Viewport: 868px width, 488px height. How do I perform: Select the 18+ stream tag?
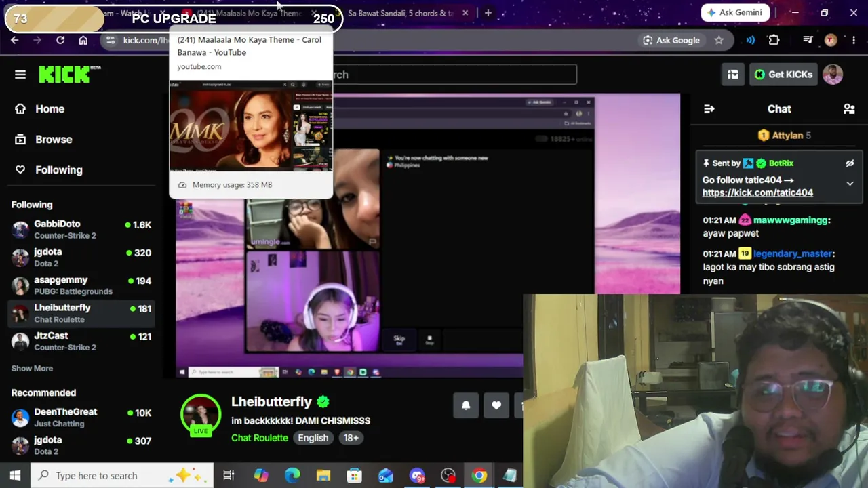coord(351,438)
